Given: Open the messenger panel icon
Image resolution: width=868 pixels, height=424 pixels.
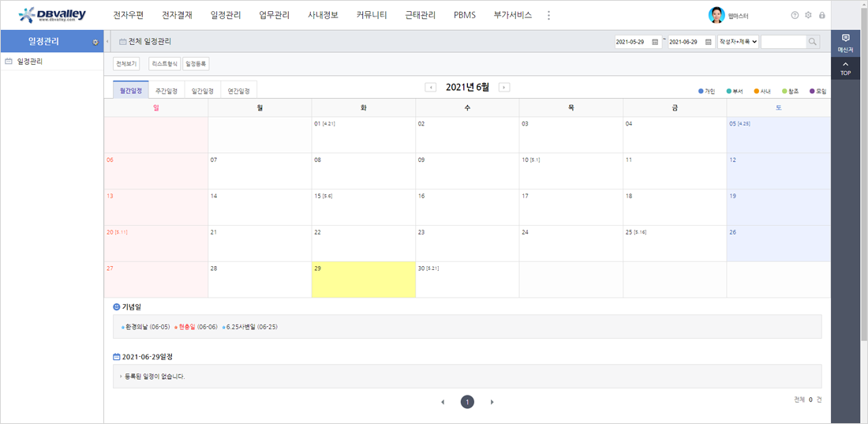Looking at the screenshot, I should (845, 42).
